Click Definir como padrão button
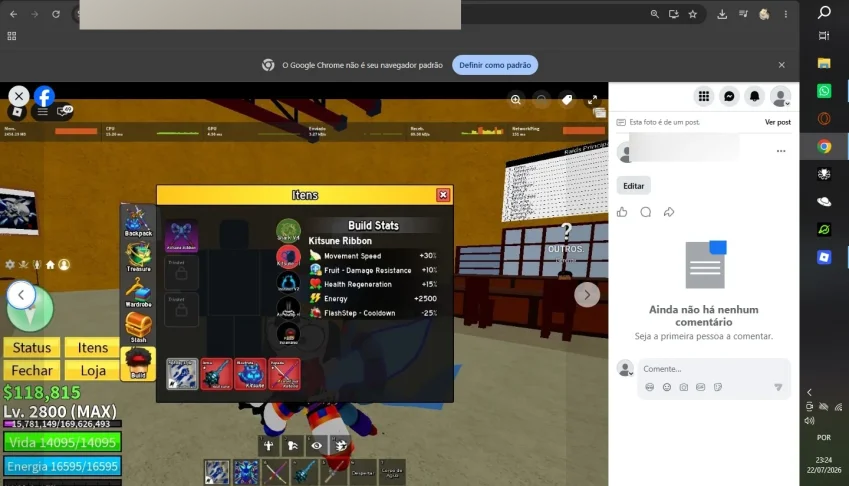The height and width of the screenshot is (486, 849). tap(495, 65)
